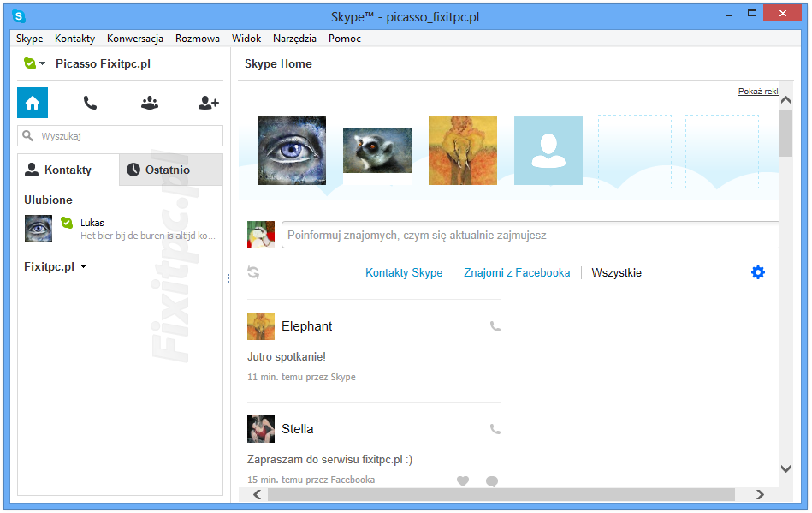Click the eye painting contact thumbnail
This screenshot has height=513, width=812.
292,150
